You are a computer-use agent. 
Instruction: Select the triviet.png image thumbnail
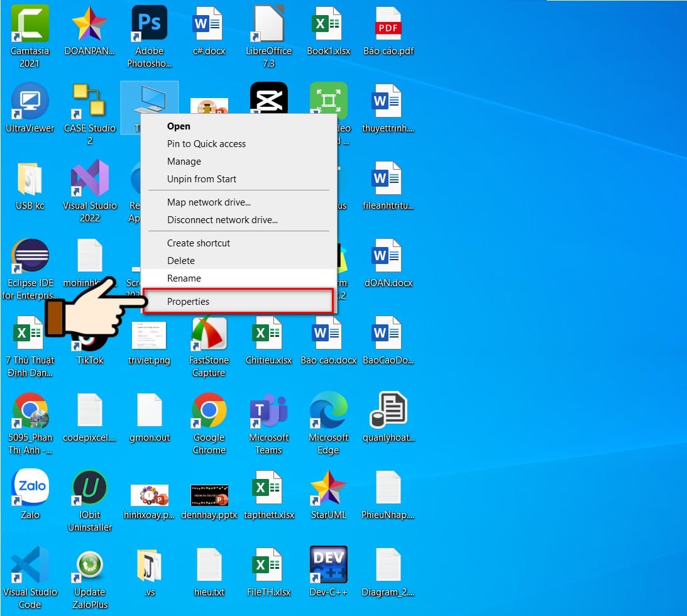(x=150, y=335)
